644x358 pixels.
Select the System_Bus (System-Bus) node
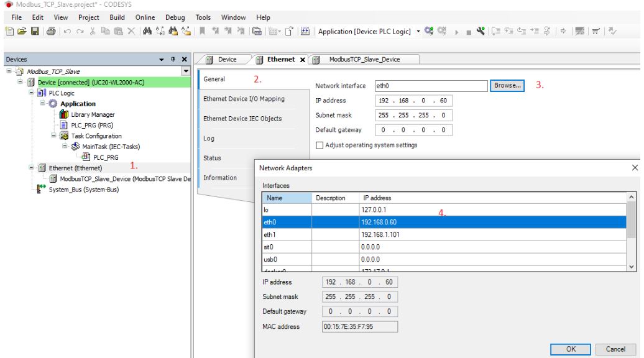[84, 190]
